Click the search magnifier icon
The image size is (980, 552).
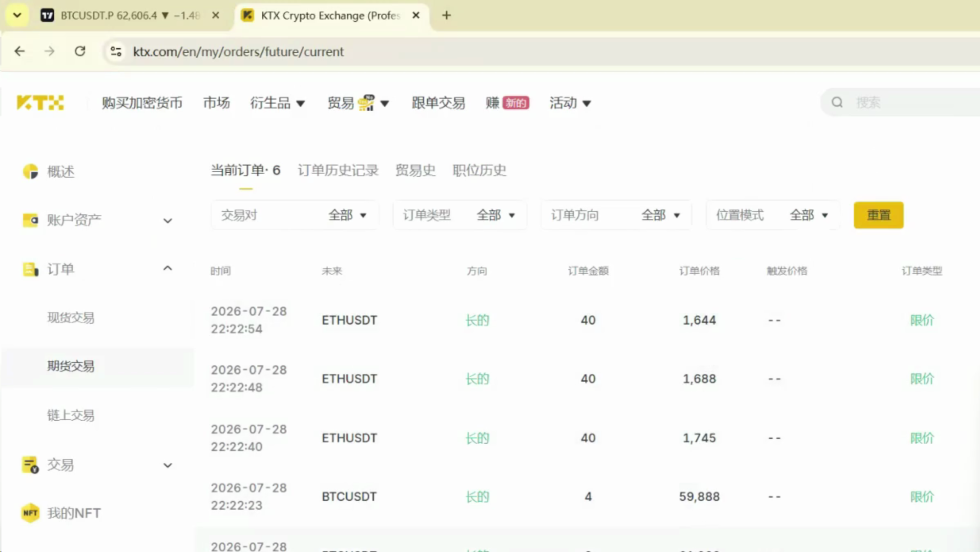[x=837, y=102]
